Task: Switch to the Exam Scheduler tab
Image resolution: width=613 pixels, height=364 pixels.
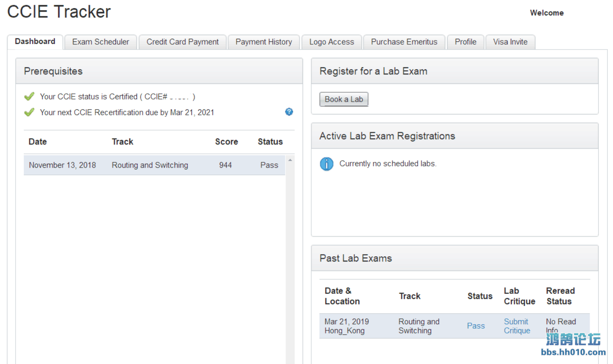Action: (x=100, y=42)
